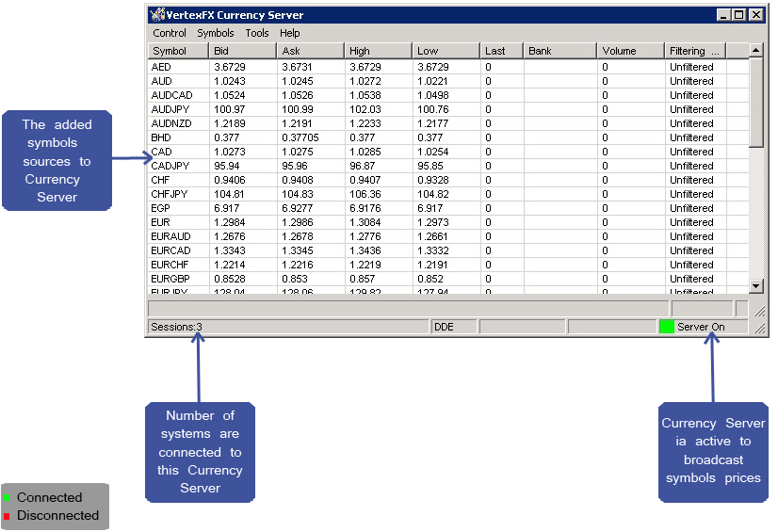Click the CHF low value 0.9328
This screenshot has width=778, height=532.
pos(433,180)
